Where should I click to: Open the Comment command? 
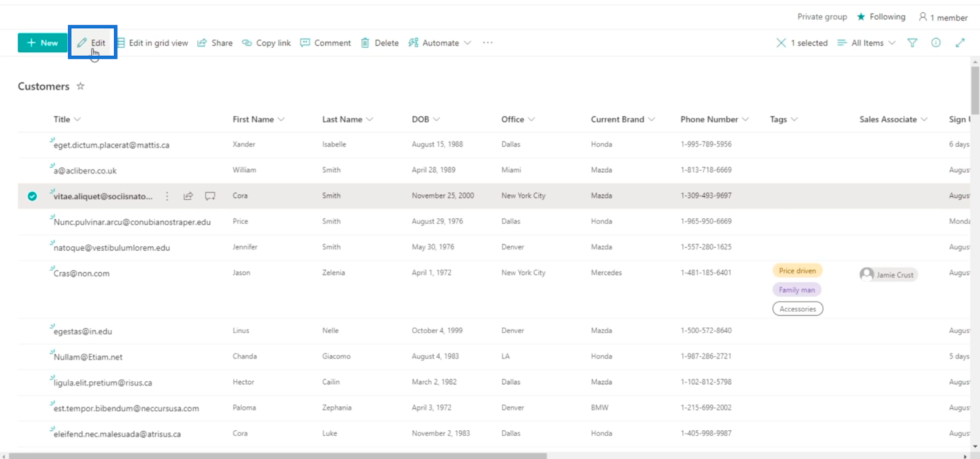325,43
